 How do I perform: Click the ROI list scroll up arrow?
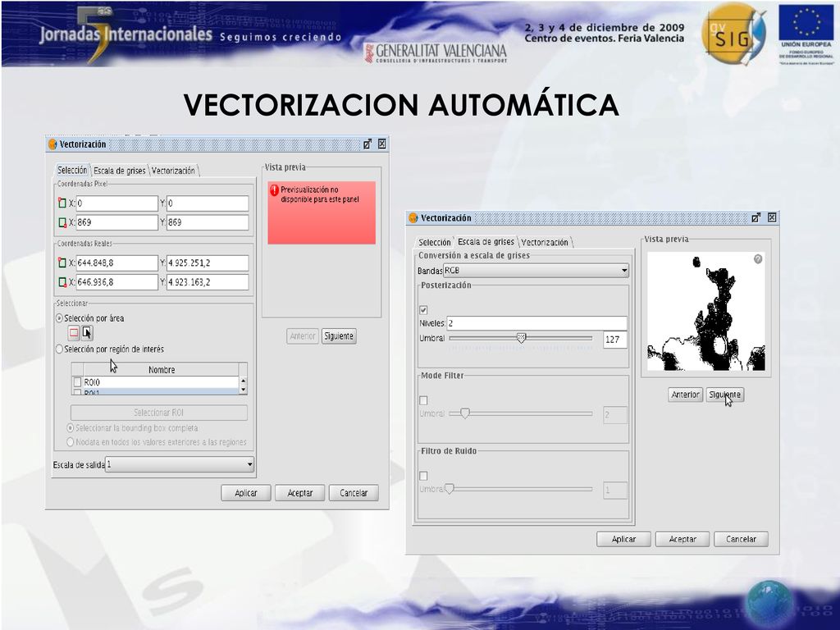coord(243,381)
